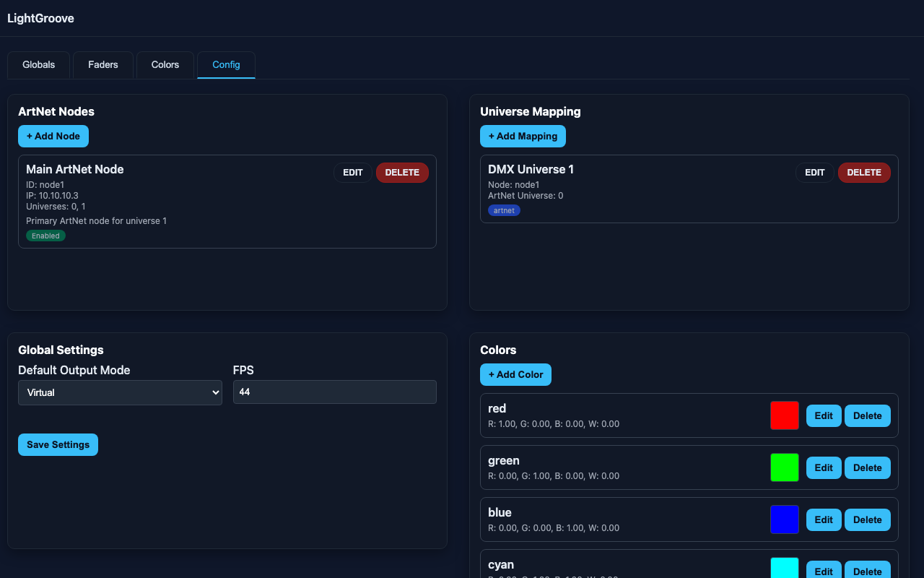Open the Default Output Mode dropdown
The width and height of the screenshot is (924, 578).
point(120,392)
